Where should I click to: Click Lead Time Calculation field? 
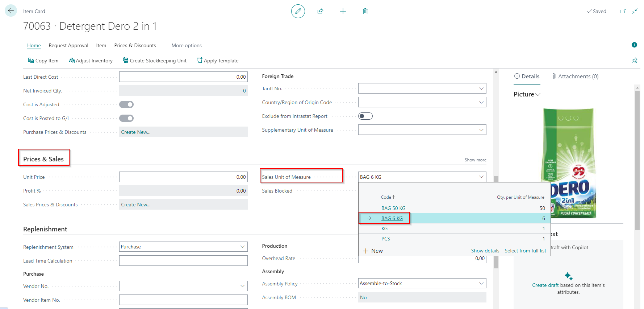click(183, 260)
